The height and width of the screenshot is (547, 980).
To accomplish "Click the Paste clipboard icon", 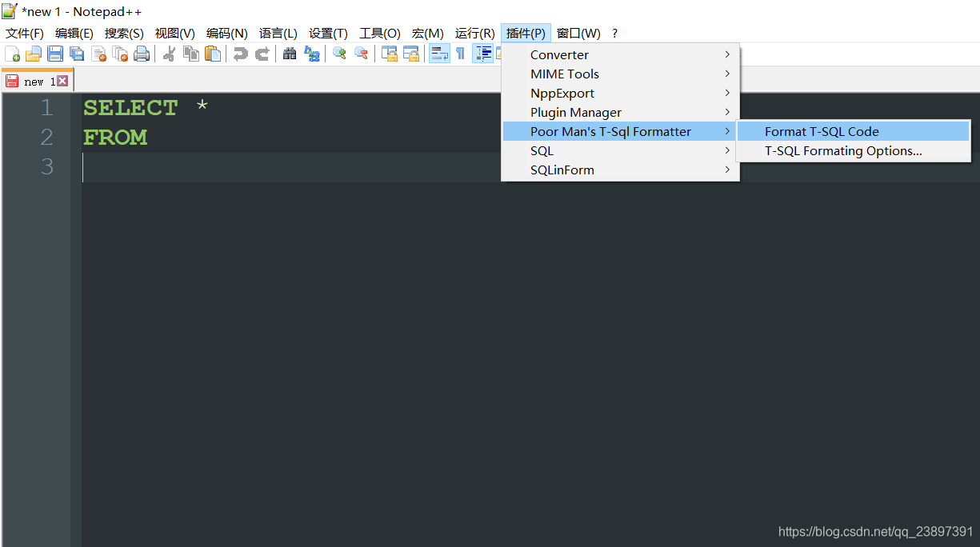I will tap(213, 54).
